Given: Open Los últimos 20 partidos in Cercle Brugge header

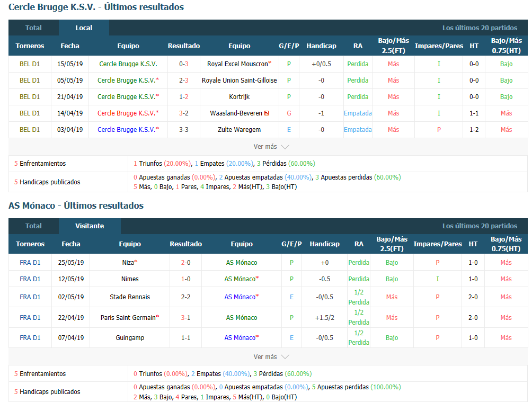Looking at the screenshot, I should click(480, 28).
